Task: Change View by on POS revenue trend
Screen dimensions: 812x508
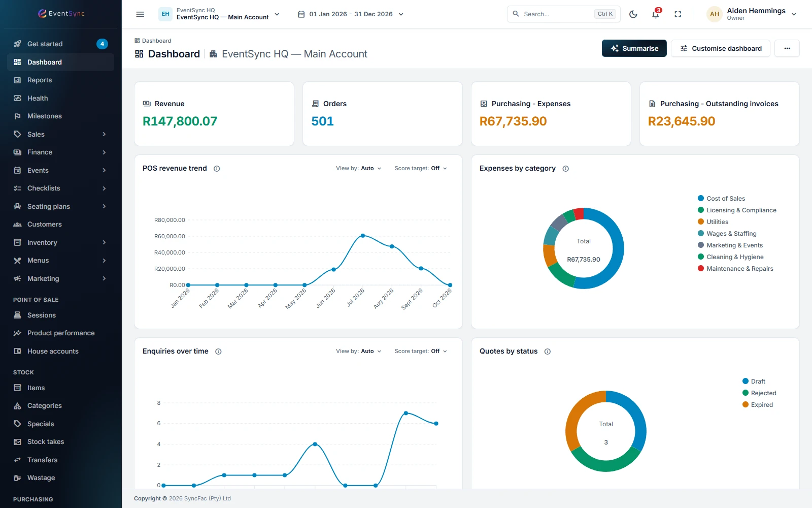Action: (x=358, y=169)
